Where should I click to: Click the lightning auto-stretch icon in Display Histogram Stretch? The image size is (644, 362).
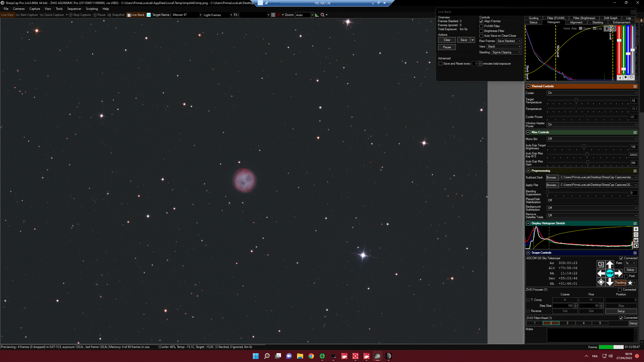click(636, 229)
